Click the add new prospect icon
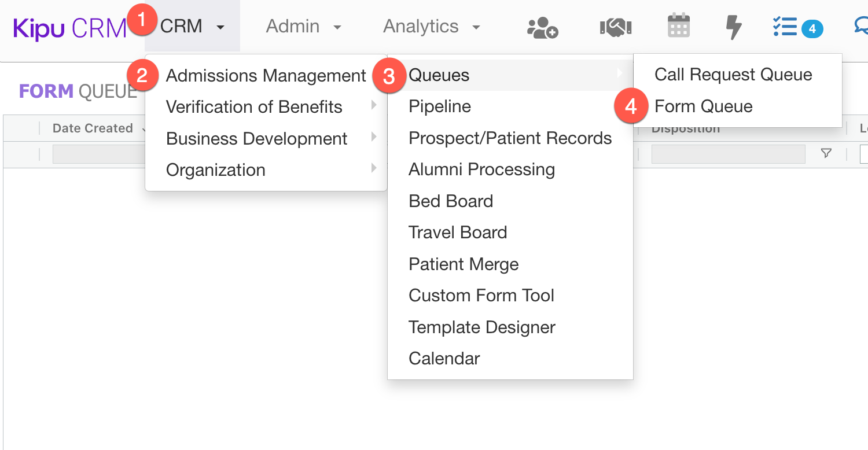This screenshot has width=868, height=450. [x=540, y=27]
